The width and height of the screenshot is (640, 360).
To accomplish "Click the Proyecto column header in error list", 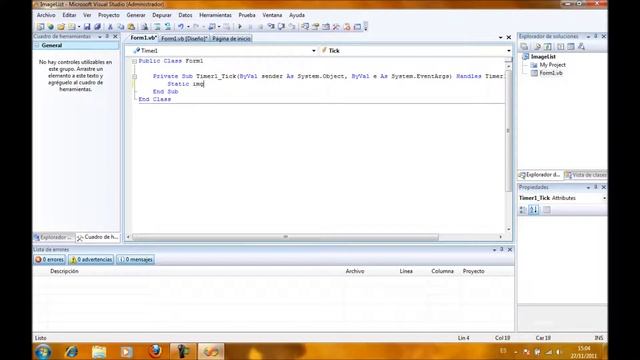I will tap(473, 271).
